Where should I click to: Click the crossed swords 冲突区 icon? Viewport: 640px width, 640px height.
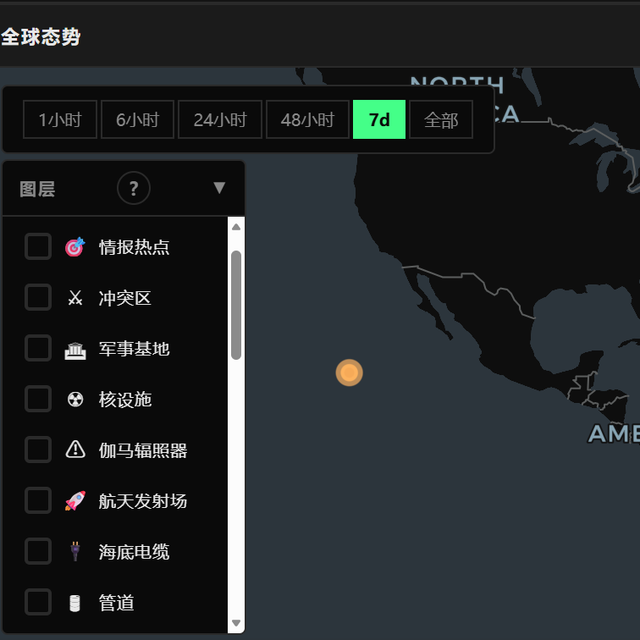point(75,298)
